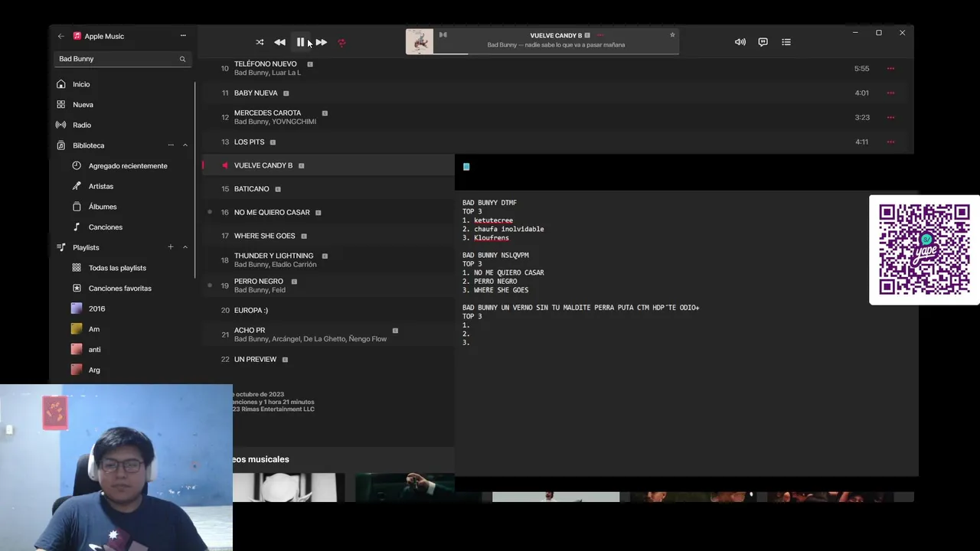The height and width of the screenshot is (551, 980).
Task: Favorite the playing song with star
Action: pos(672,34)
